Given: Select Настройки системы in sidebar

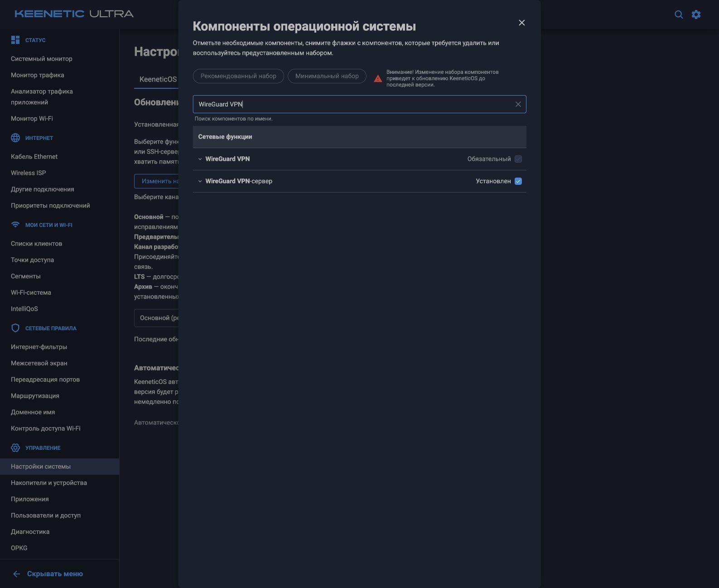Looking at the screenshot, I should (59, 467).
